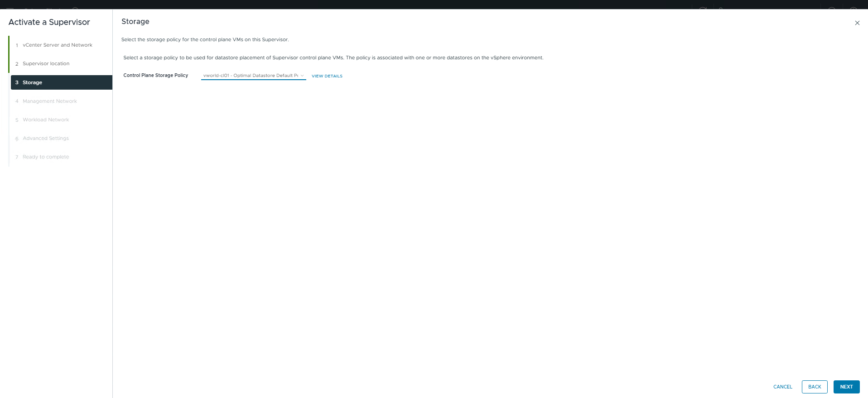The width and height of the screenshot is (868, 398).
Task: Select the Storage step in sidebar
Action: tap(32, 82)
